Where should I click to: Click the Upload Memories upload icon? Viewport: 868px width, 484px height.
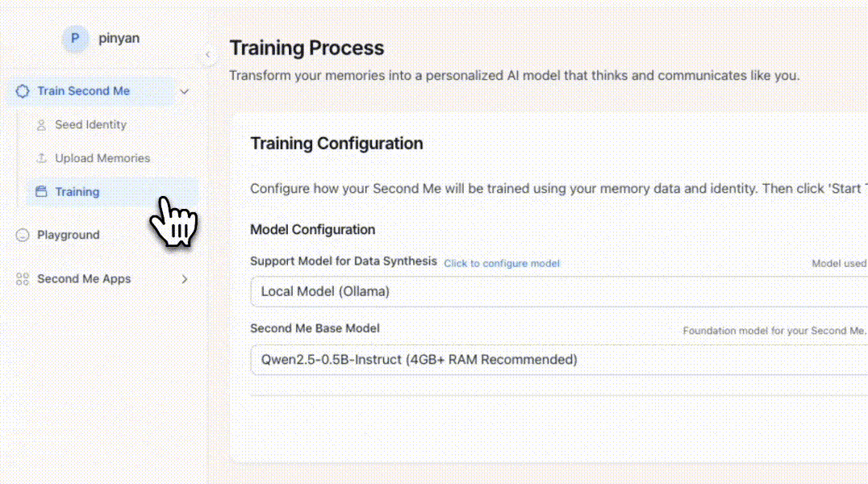(41, 159)
